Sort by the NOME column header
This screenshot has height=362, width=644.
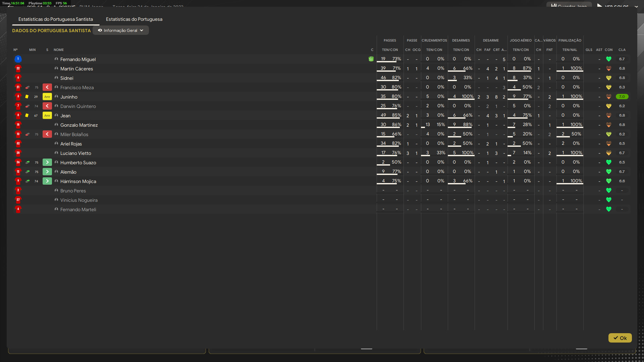[x=59, y=50]
